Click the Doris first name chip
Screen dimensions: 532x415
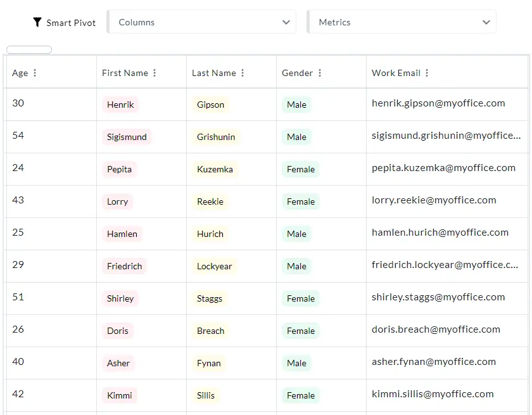[x=118, y=331]
